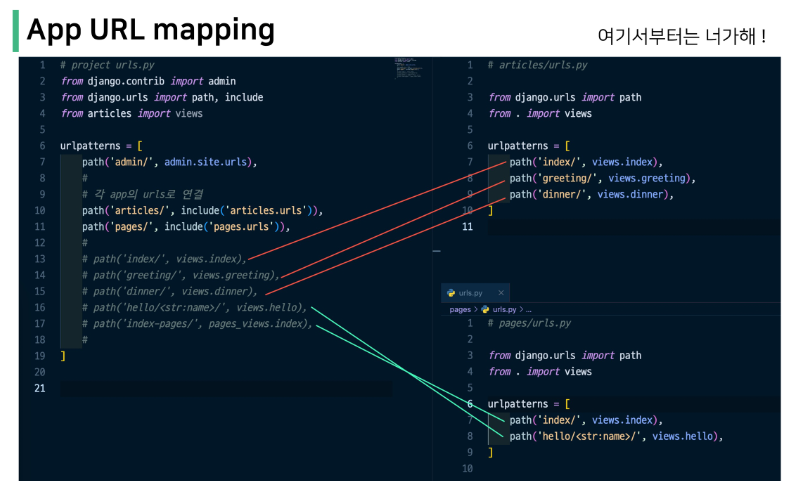Image resolution: width=797 pixels, height=481 pixels.
Task: Click commented path('index-pages/') line
Action: pyautogui.click(x=197, y=324)
